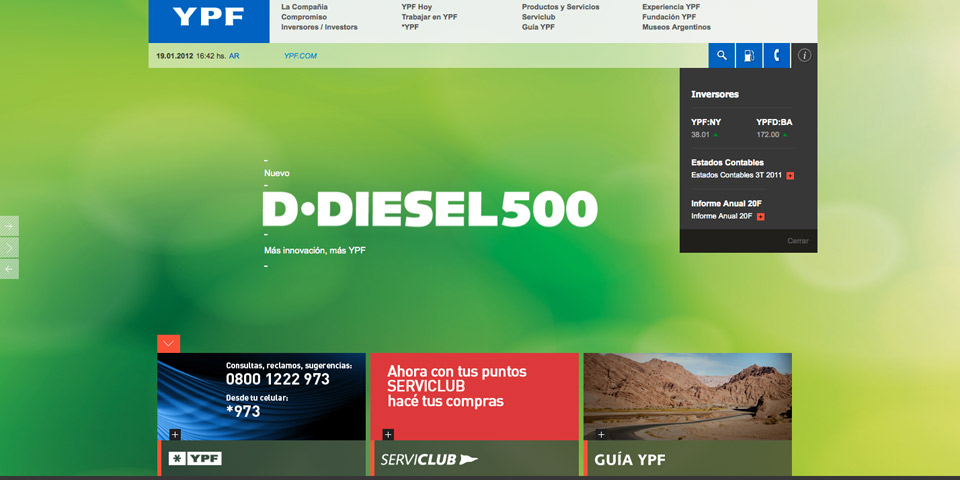Open the *YPF menu item
This screenshot has height=480, width=960.
[x=410, y=27]
